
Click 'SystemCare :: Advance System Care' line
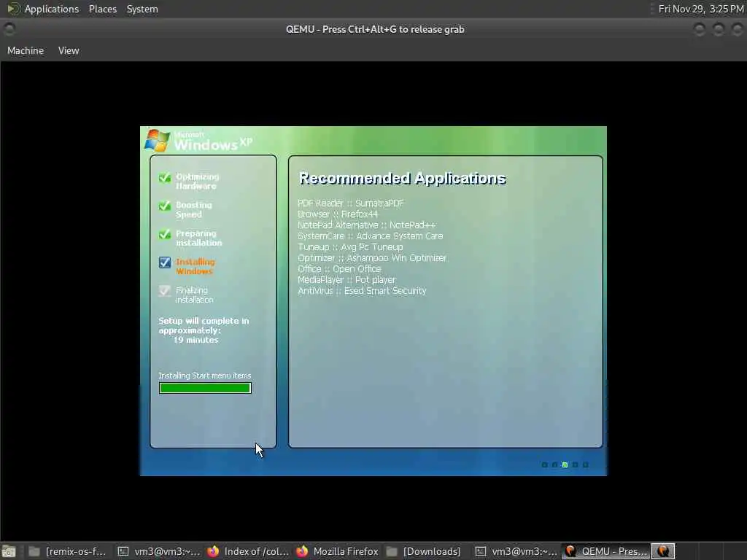point(370,236)
